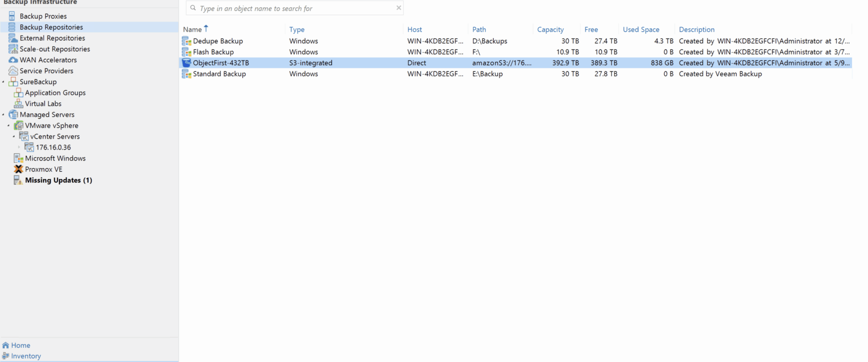Expand the 176.16.0.36 server node
This screenshot has width=868, height=362.
click(19, 147)
